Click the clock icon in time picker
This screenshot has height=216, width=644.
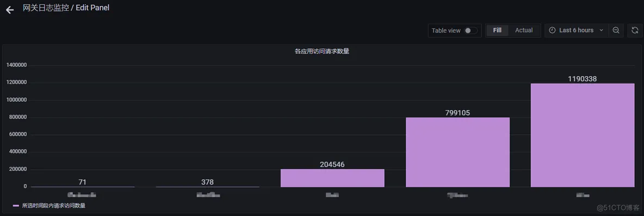tap(552, 30)
